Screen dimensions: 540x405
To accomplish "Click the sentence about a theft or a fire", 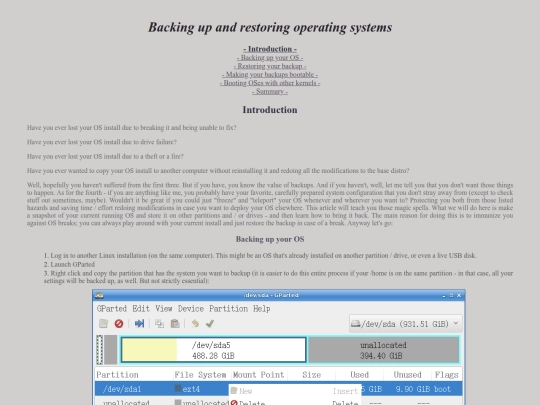I will point(105,156).
